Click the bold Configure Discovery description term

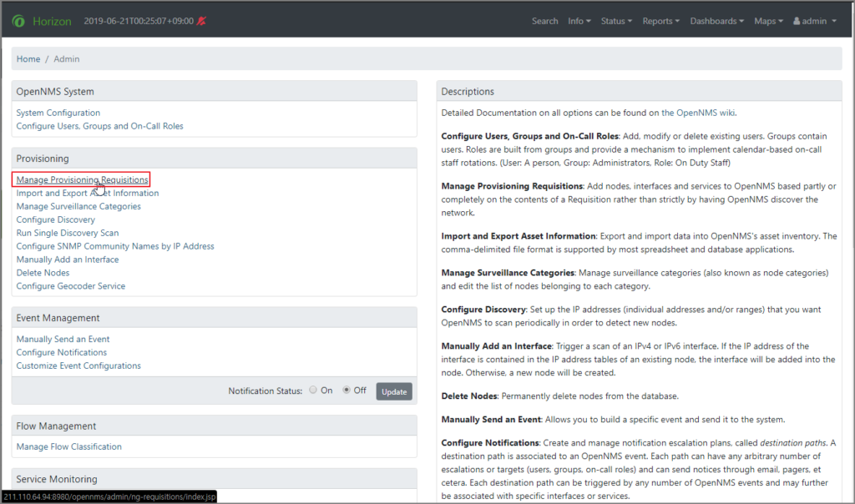pos(483,310)
